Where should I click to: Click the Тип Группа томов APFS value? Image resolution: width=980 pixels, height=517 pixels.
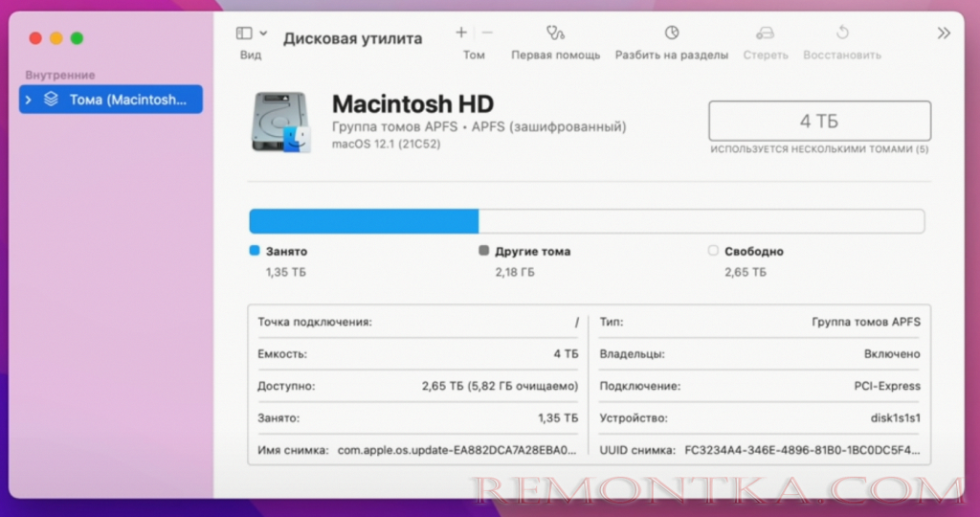[865, 322]
